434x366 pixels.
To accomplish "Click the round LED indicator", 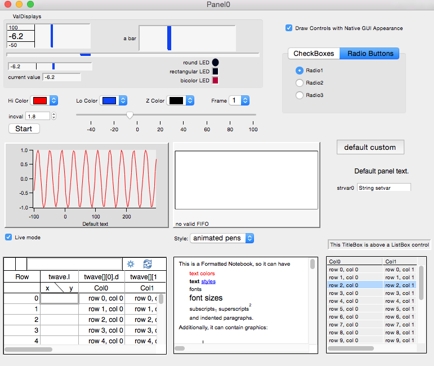I will coord(215,62).
